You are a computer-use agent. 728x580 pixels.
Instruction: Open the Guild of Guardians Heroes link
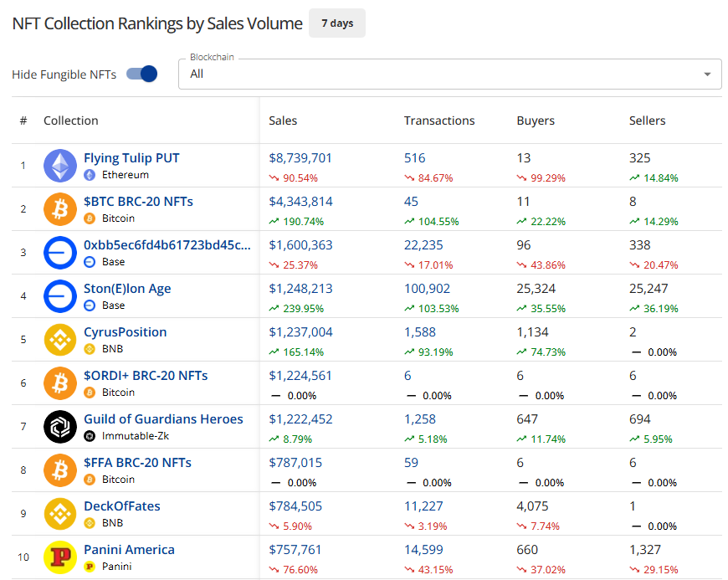[x=163, y=419]
